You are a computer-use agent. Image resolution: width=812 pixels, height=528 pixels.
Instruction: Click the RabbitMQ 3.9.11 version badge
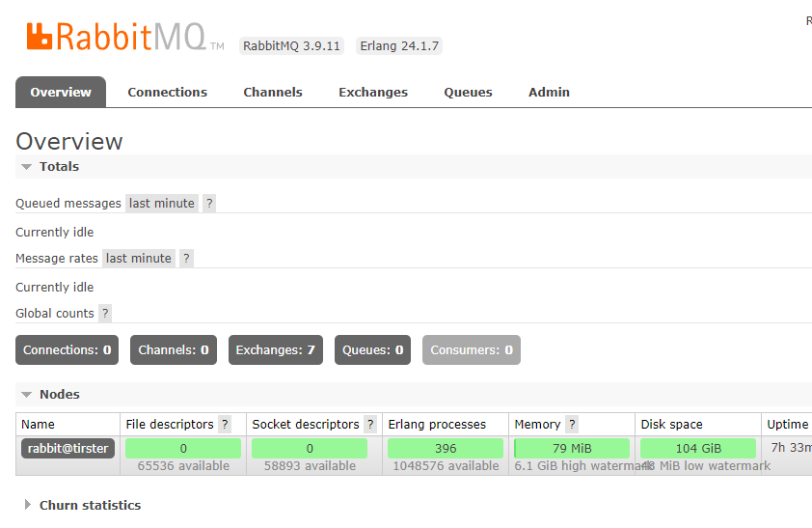click(291, 46)
